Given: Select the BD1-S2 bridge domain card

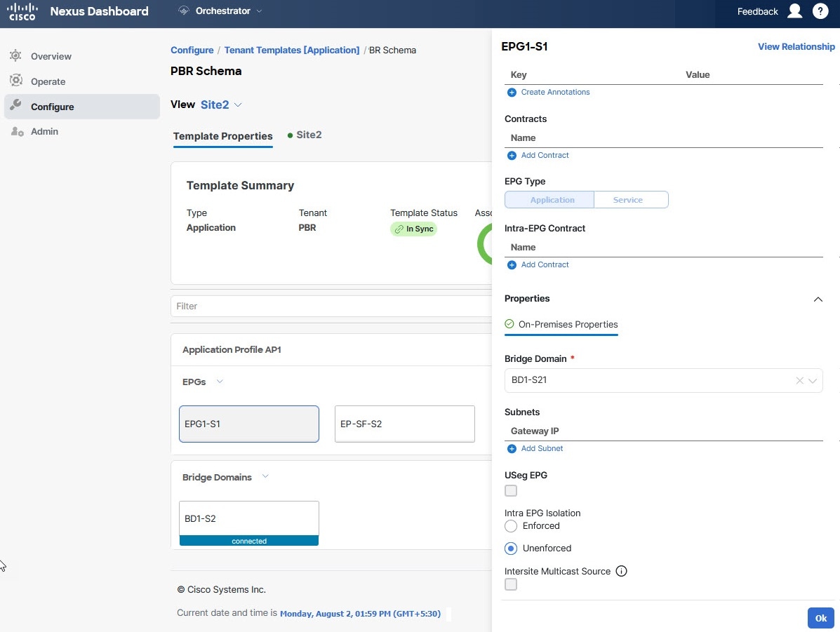Looking at the screenshot, I should (x=249, y=523).
